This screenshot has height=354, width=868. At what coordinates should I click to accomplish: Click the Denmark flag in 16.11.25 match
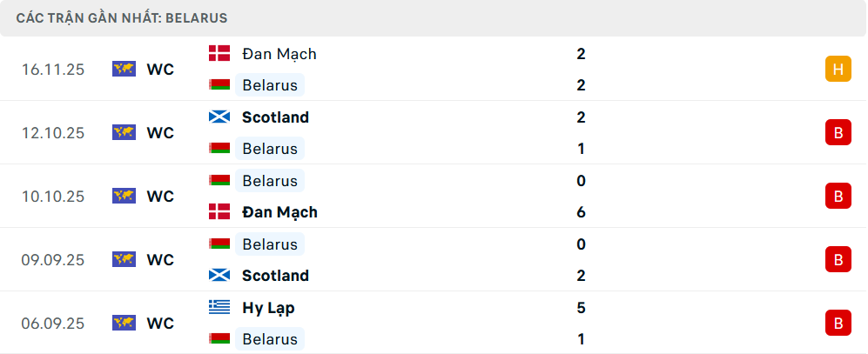[x=219, y=53]
